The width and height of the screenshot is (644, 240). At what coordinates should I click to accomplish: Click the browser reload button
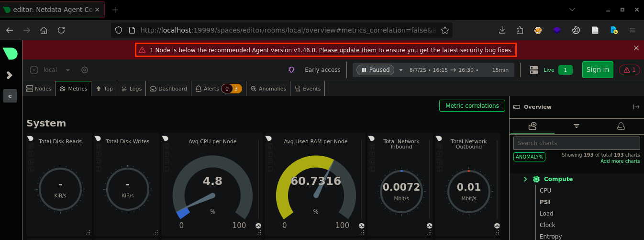click(x=61, y=30)
